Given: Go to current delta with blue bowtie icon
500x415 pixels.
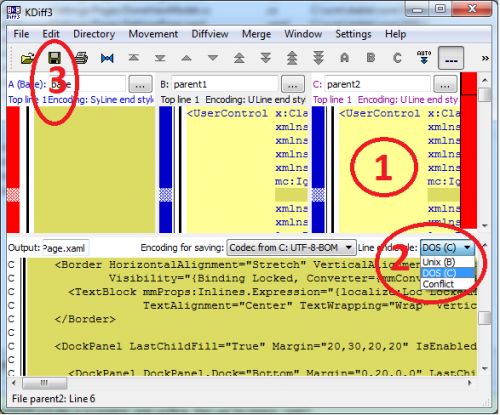Looking at the screenshot, I should 107,58.
